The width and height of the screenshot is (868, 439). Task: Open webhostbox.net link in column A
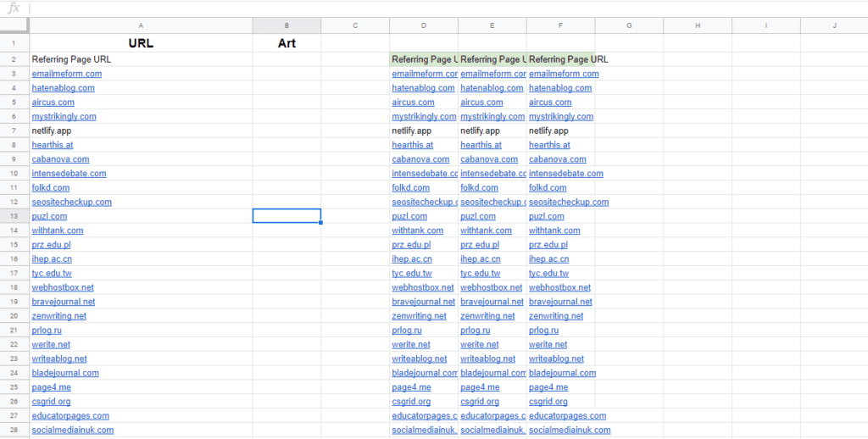coord(63,287)
